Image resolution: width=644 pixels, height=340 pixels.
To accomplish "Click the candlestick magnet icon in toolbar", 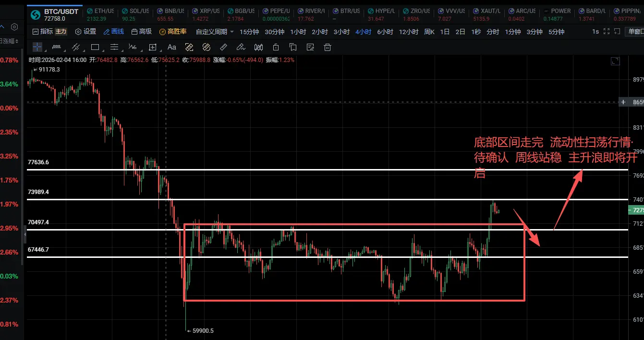I will coord(258,47).
